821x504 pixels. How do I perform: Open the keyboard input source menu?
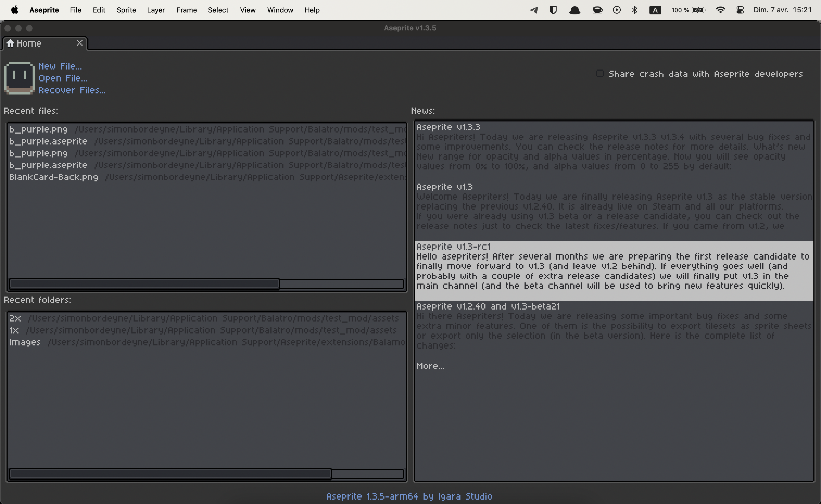coord(655,10)
